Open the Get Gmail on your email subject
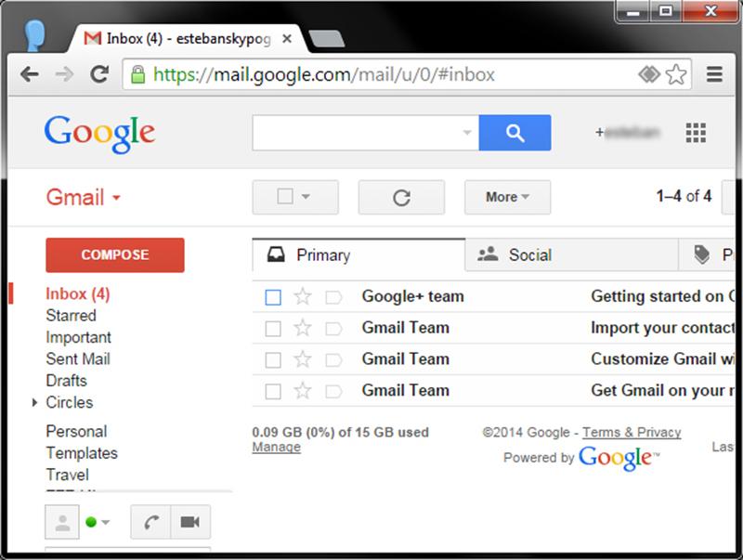Viewport: 743px width, 560px height. (x=663, y=390)
